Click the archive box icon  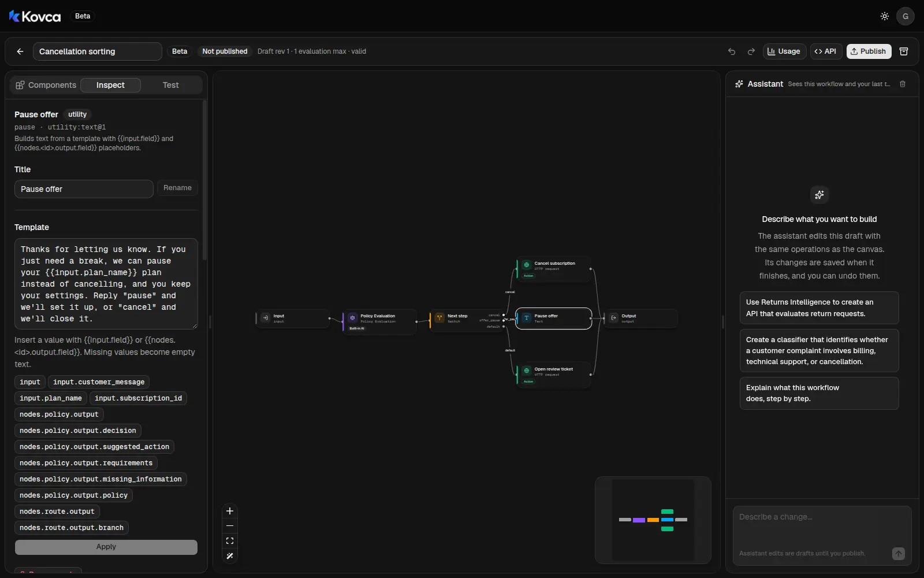point(904,51)
